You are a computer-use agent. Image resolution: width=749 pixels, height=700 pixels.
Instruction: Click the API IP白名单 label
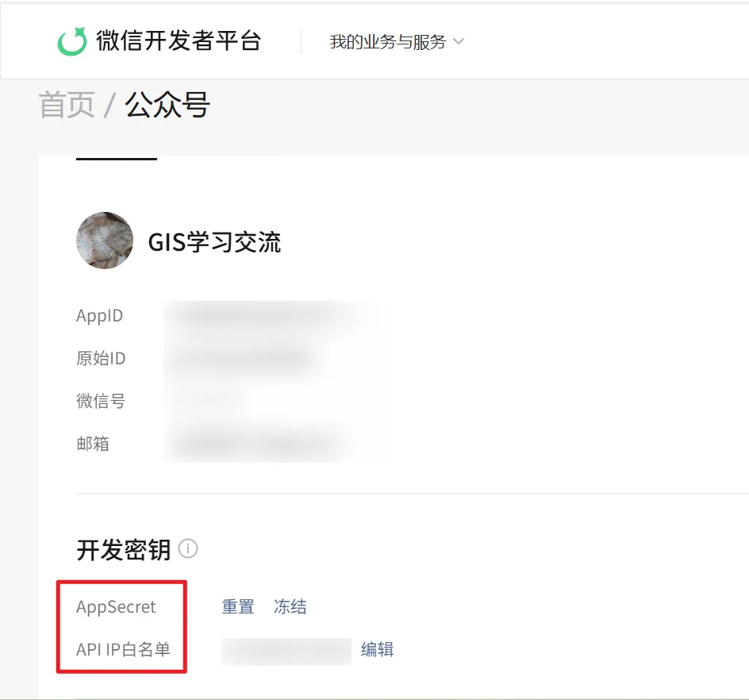pyautogui.click(x=123, y=650)
